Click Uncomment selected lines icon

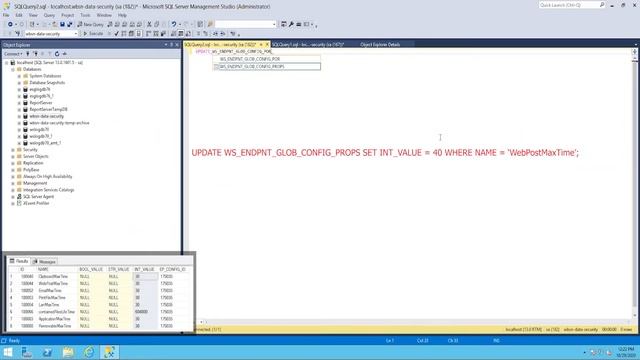(206, 34)
